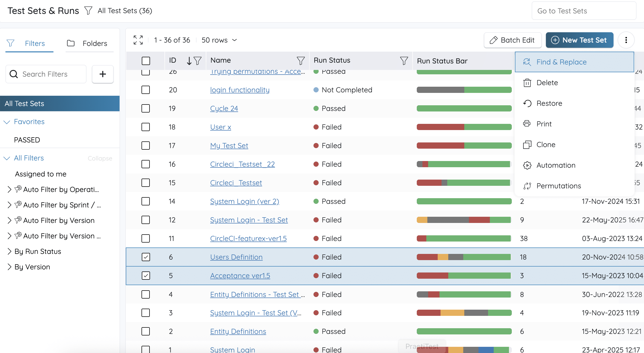Screen dimensions: 644x353
Task: Open the 50 rows dropdown
Action: 219,40
